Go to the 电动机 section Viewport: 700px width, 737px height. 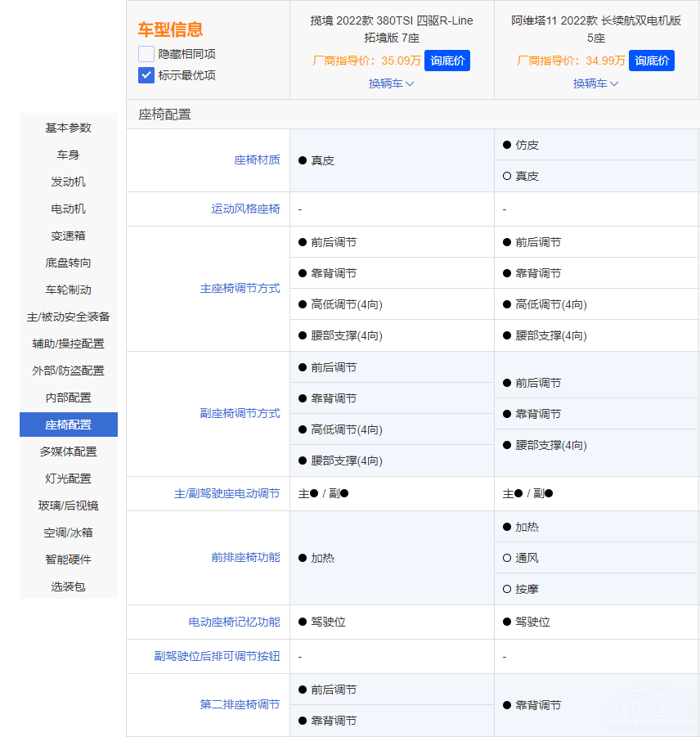[68, 209]
